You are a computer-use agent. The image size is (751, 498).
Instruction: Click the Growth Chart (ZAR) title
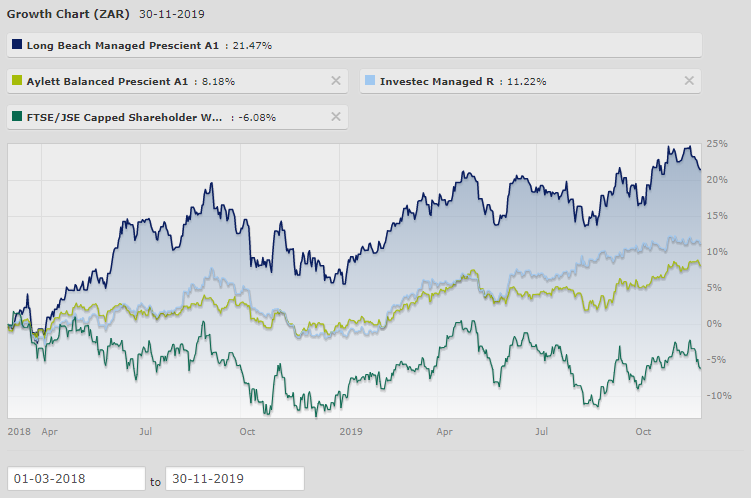click(65, 16)
